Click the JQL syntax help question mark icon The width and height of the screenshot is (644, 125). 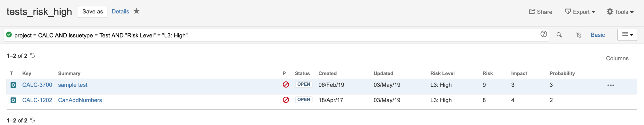(544, 34)
